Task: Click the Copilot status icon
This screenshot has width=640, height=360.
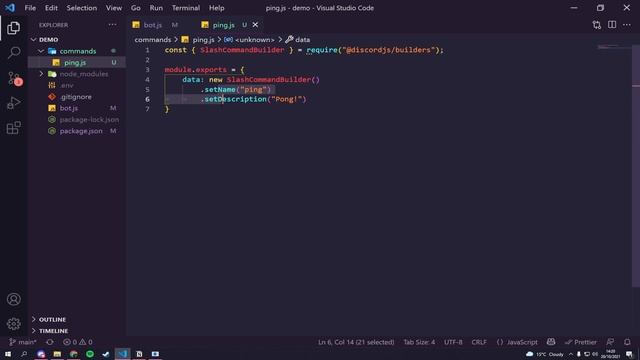Action: click(x=551, y=342)
